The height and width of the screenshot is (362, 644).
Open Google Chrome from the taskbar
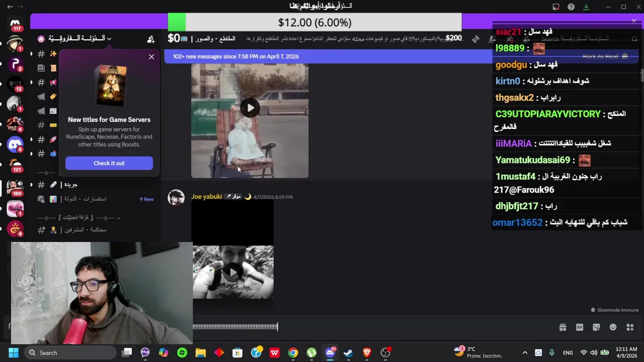click(x=293, y=352)
